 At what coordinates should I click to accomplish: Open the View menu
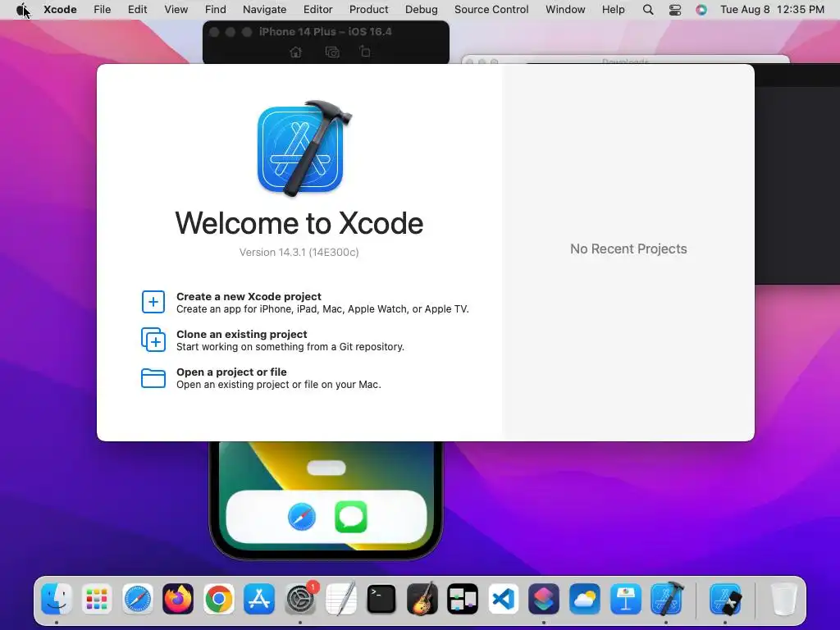coord(176,10)
